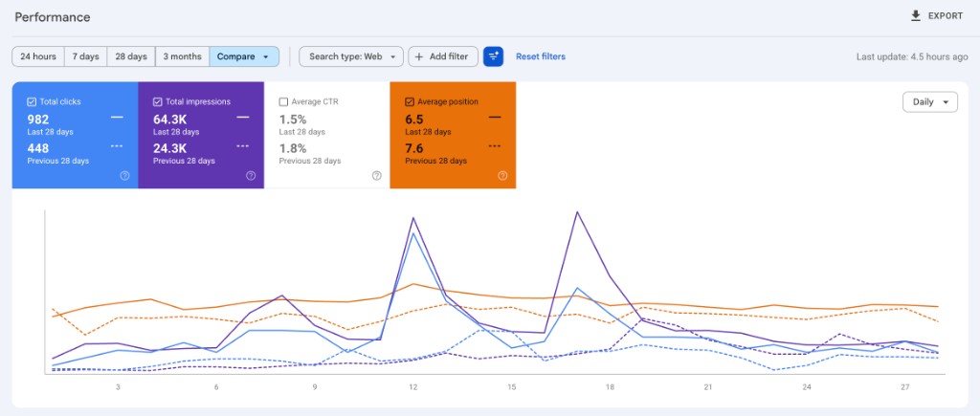Viewport: 980px width, 416px height.
Task: Click x-axis label 12
Action: pyautogui.click(x=413, y=387)
